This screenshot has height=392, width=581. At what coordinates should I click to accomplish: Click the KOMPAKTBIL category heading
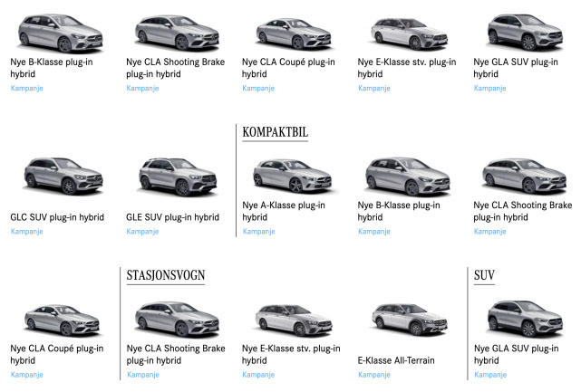click(276, 132)
